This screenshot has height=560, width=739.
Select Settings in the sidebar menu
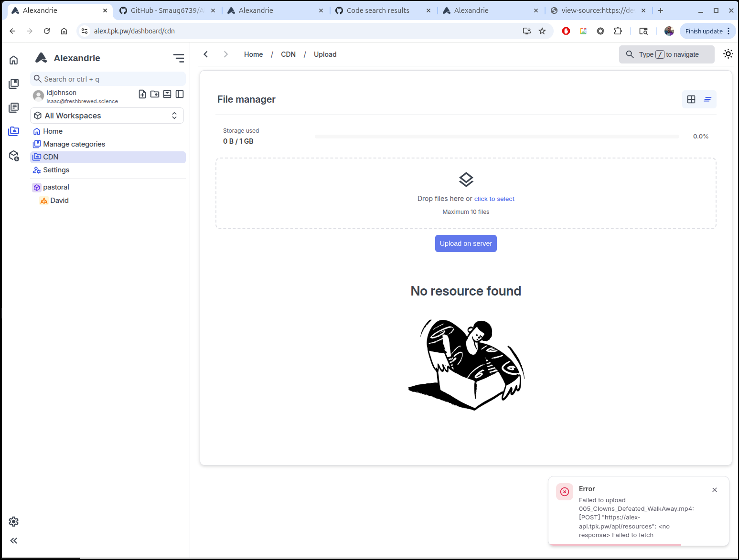coord(56,170)
